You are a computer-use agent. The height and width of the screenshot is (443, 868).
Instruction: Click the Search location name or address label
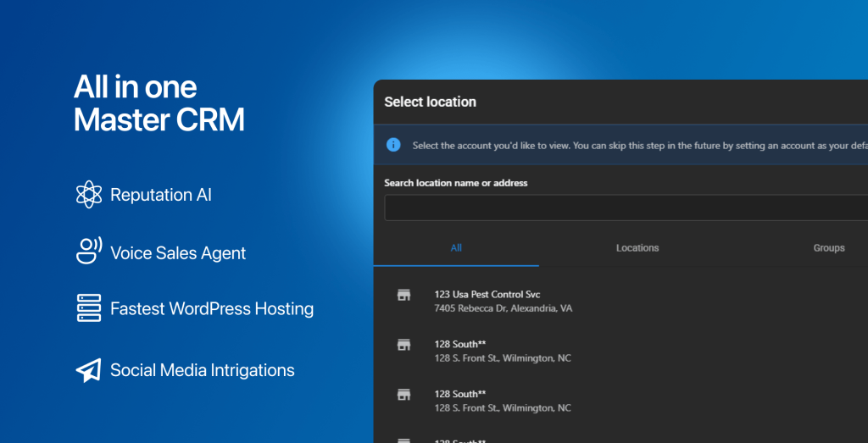(455, 183)
